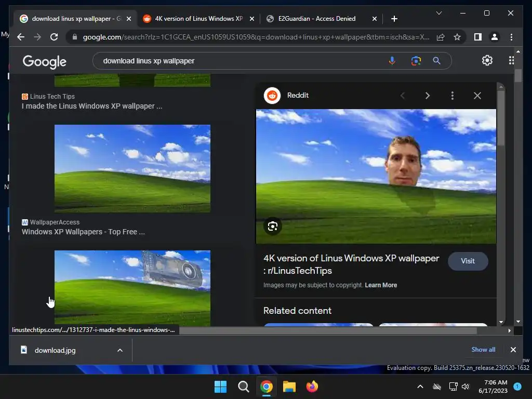
Task: Click preview panel scrollbar down arrow
Action: pos(501,322)
